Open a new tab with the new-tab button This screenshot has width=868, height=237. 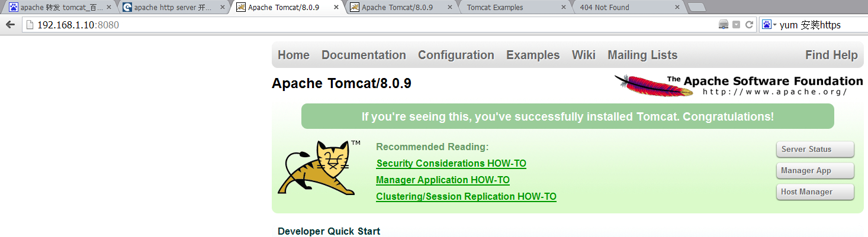tap(697, 8)
